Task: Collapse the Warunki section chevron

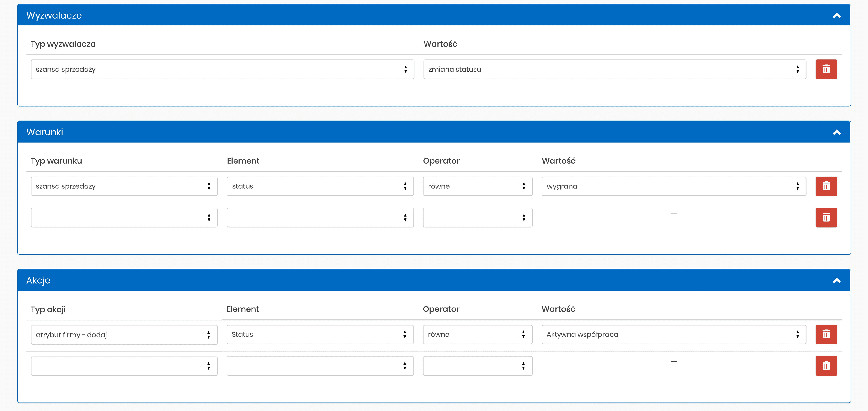Action: pyautogui.click(x=837, y=132)
